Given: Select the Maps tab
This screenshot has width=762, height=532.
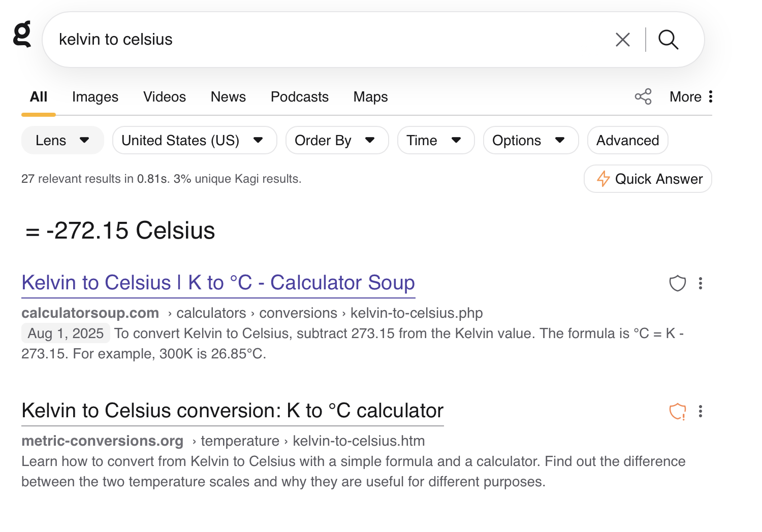Looking at the screenshot, I should pos(370,96).
